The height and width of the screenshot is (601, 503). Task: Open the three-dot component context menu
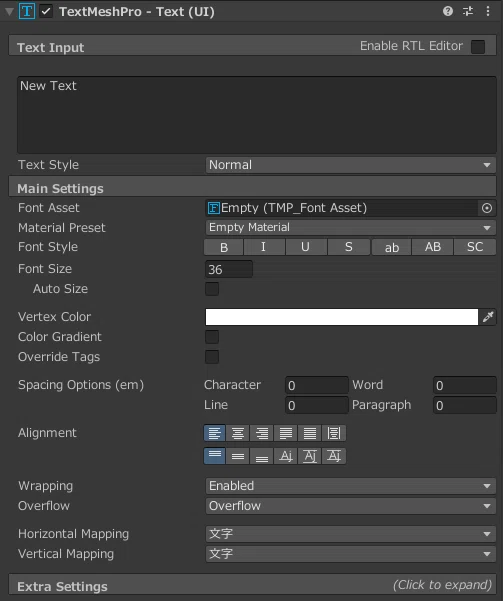tap(488, 11)
